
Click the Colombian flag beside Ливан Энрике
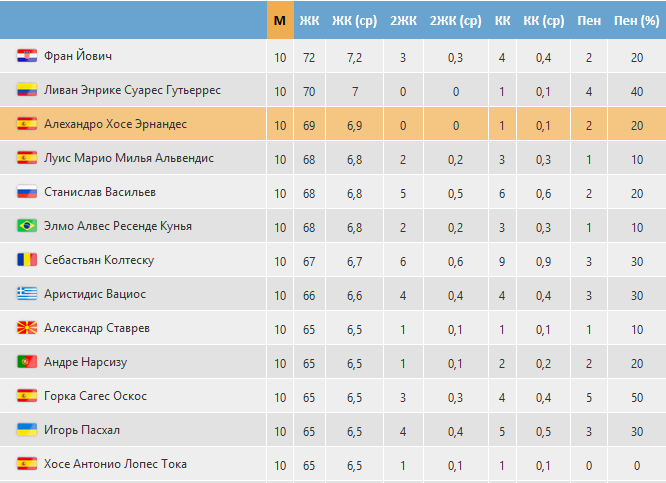(x=27, y=90)
